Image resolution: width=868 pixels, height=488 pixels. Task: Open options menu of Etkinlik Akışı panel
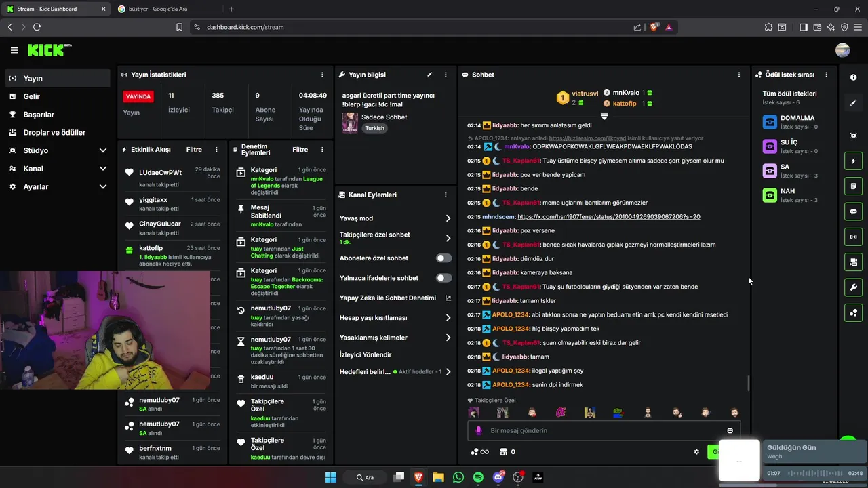click(216, 150)
